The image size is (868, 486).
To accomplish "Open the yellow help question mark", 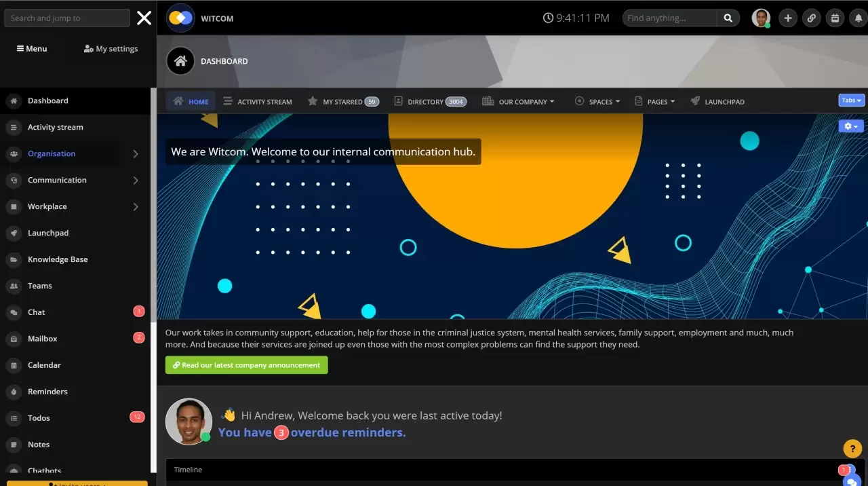I will click(x=852, y=449).
